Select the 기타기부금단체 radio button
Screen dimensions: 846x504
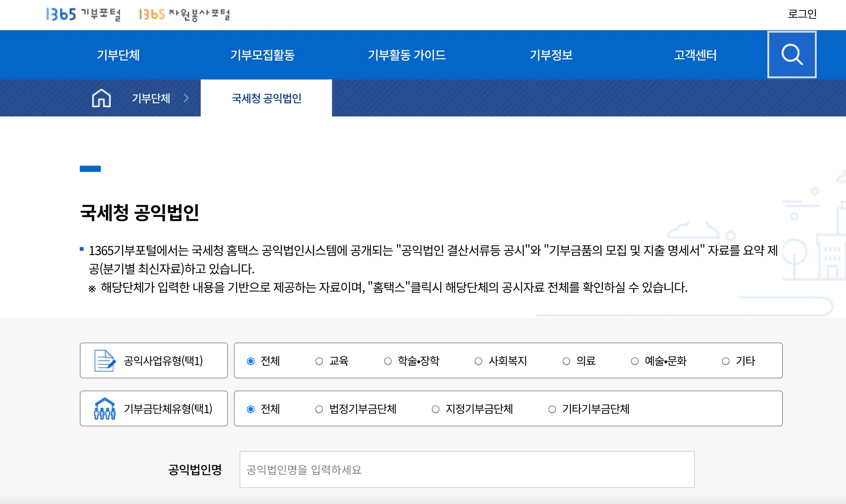point(552,409)
